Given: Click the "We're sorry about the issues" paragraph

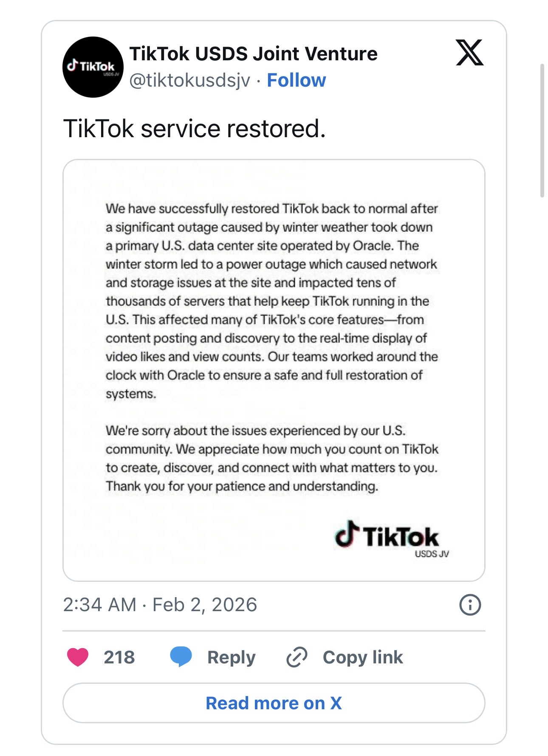Looking at the screenshot, I should tap(271, 458).
